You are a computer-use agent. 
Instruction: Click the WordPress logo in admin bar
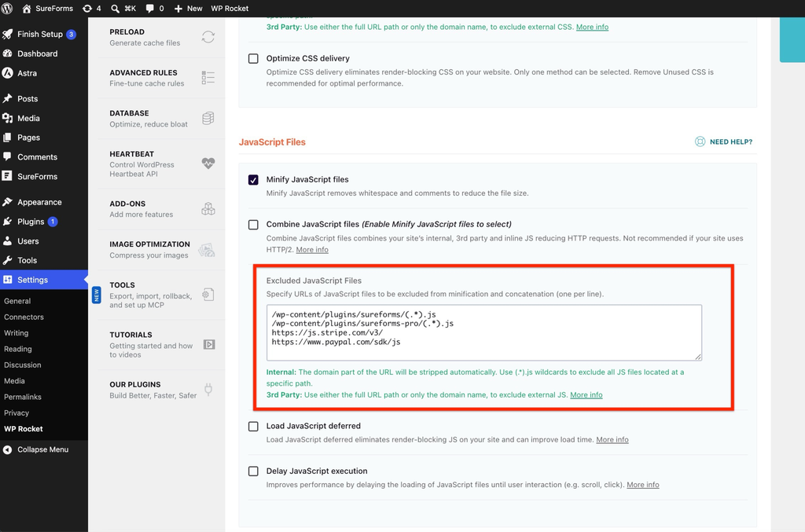7,8
